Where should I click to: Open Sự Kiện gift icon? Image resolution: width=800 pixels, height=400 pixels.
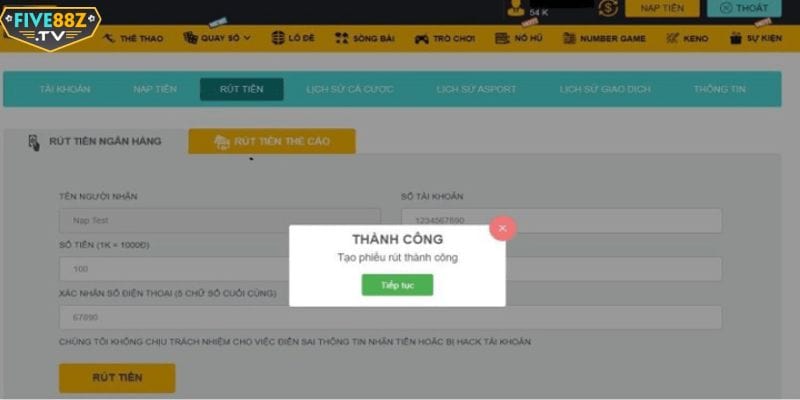tap(735, 38)
